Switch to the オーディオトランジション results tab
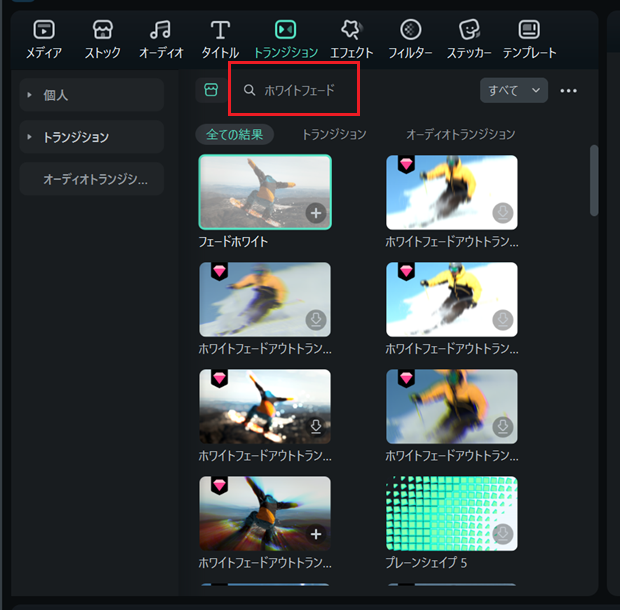This screenshot has width=620, height=610. (x=460, y=134)
